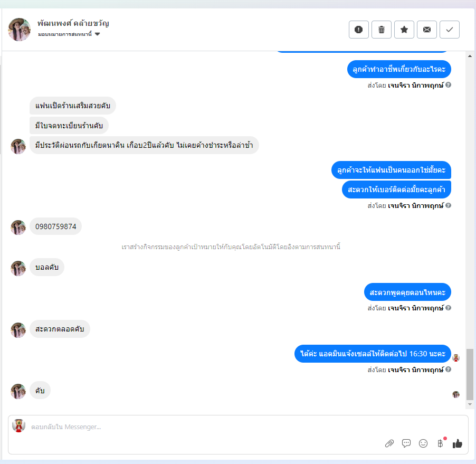
Task: Click the customer name in the chat header
Action: [73, 23]
